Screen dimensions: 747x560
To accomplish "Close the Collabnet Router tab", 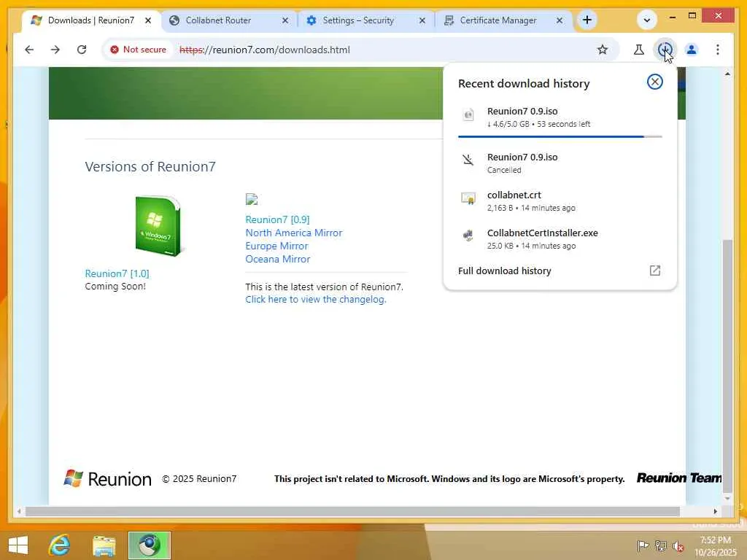I will click(285, 20).
